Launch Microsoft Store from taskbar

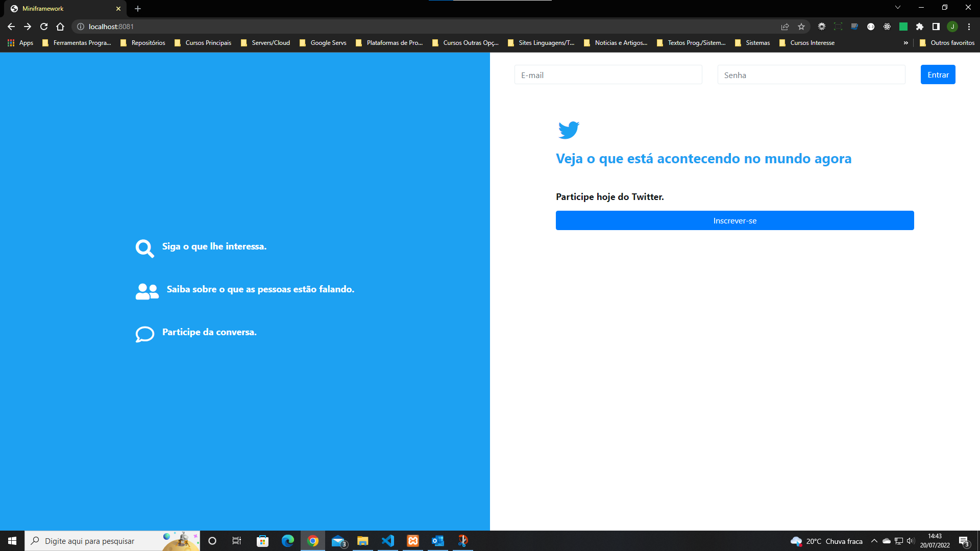click(x=262, y=541)
